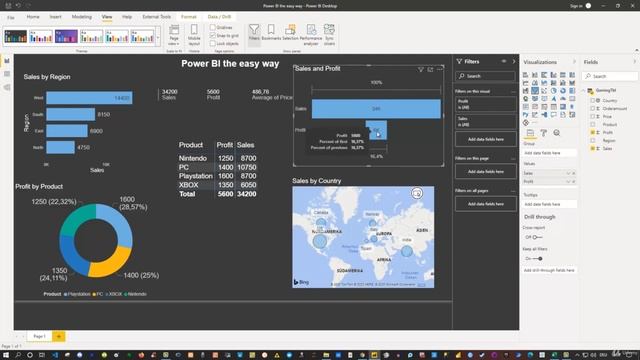Screen dimensions: 640x360
Task: Click the undo icon in title bar
Action: 18,6
